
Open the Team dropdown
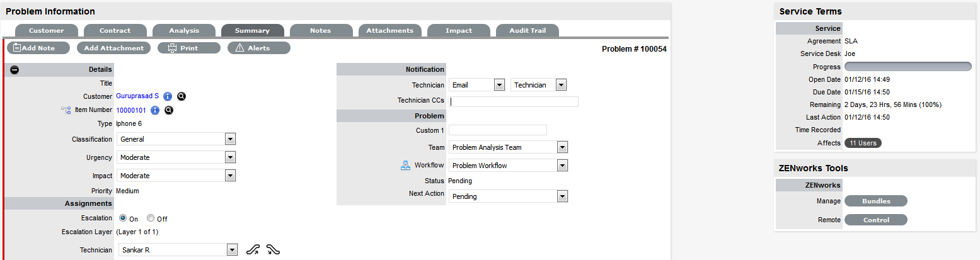click(x=509, y=147)
